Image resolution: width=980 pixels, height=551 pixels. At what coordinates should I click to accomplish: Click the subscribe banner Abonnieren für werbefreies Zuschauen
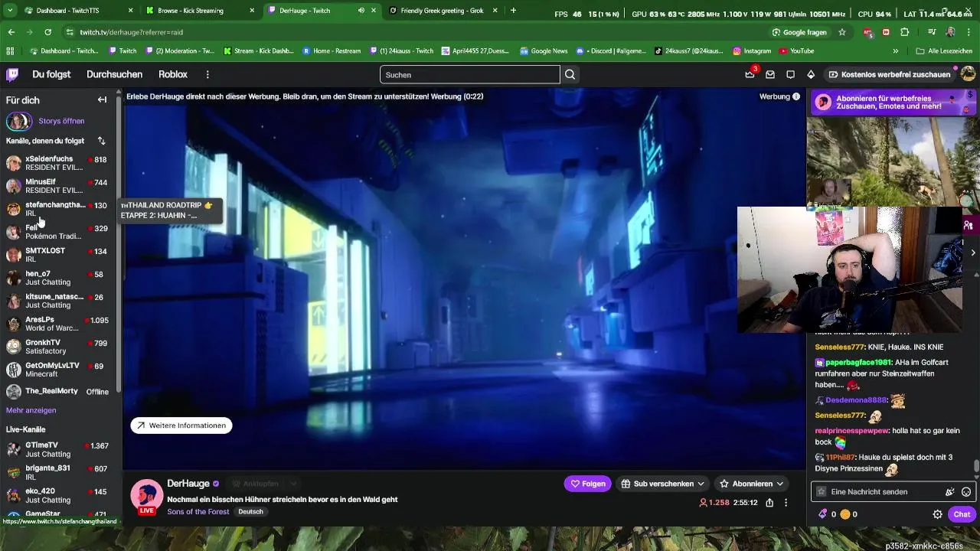pyautogui.click(x=892, y=103)
